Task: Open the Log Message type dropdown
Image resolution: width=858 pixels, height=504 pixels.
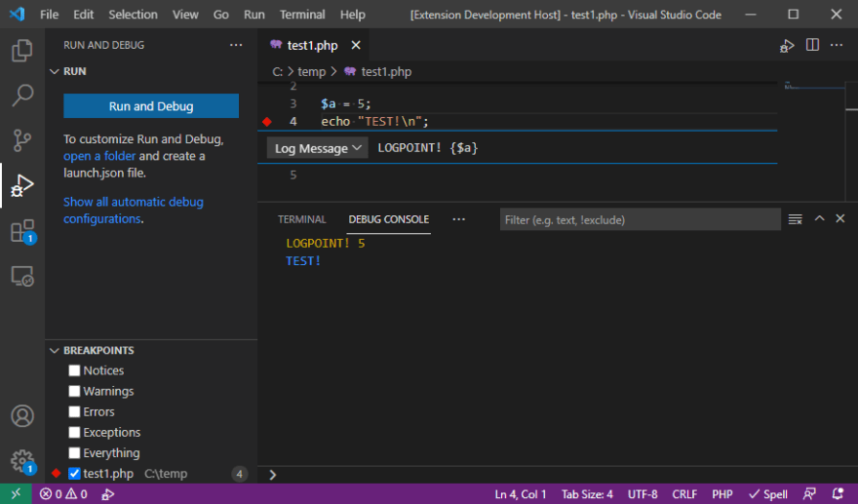Action: pyautogui.click(x=318, y=148)
